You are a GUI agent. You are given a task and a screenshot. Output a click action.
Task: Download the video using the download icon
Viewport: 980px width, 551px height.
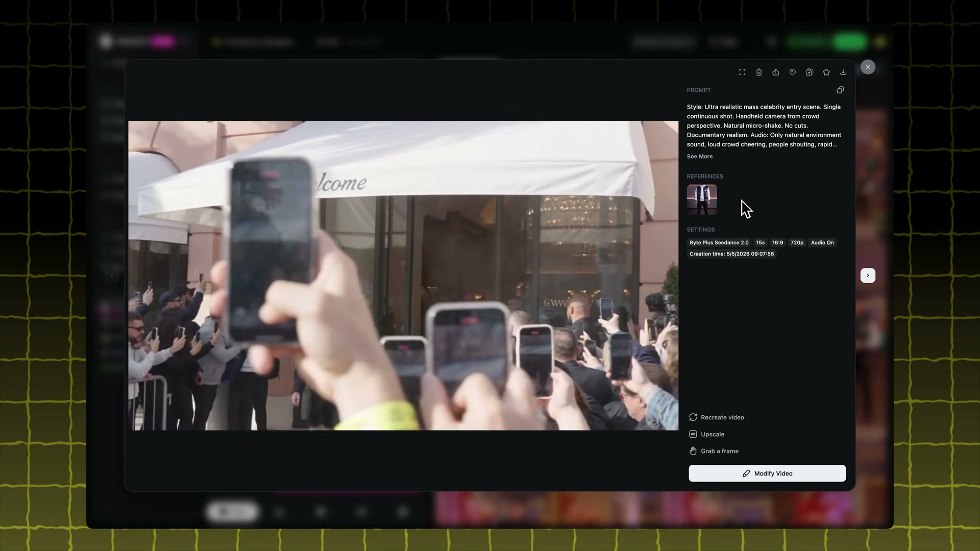843,72
